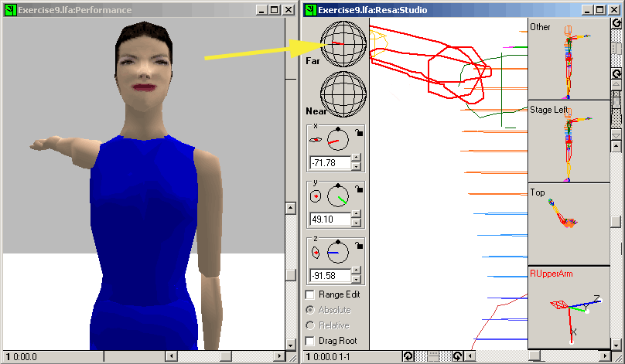625x364 pixels.
Task: Select the Top view thumbnail
Action: pos(568,226)
